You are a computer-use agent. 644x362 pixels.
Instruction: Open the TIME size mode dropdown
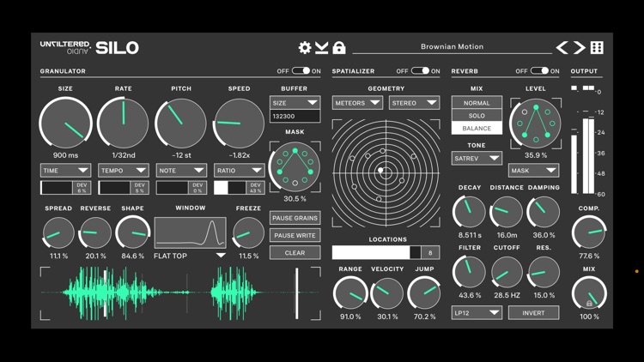tap(66, 171)
